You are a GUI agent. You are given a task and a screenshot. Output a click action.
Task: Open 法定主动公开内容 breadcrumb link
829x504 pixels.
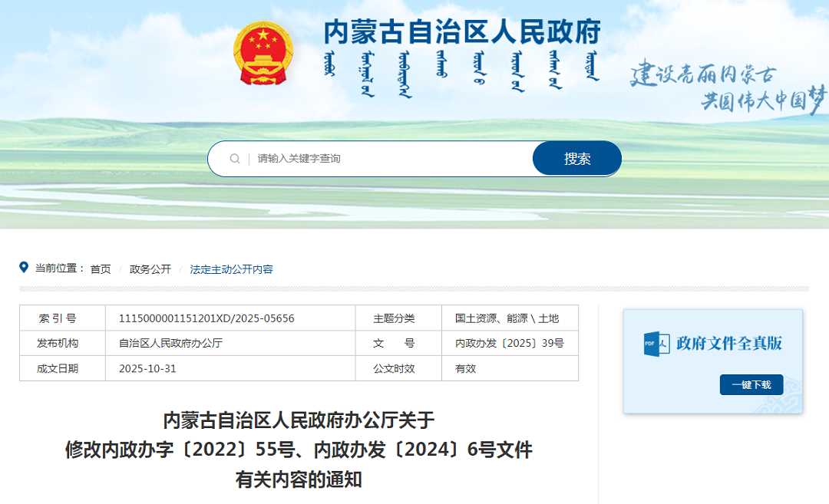click(x=231, y=269)
